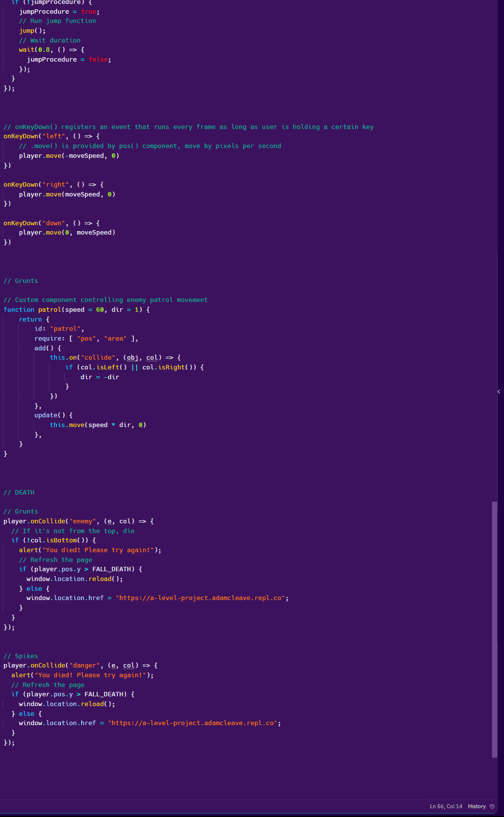
Task: Click the wait(0.8 call in jump code
Action: (x=35, y=50)
